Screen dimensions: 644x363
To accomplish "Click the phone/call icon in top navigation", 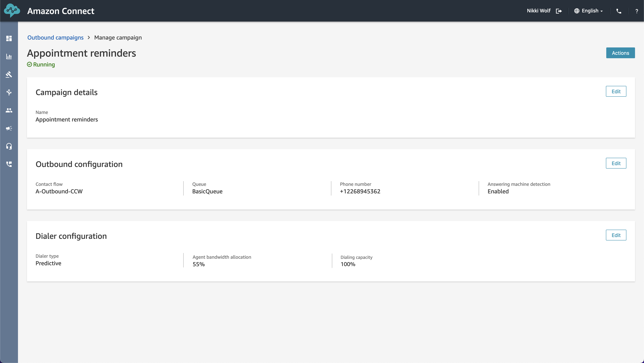I will tap(618, 11).
